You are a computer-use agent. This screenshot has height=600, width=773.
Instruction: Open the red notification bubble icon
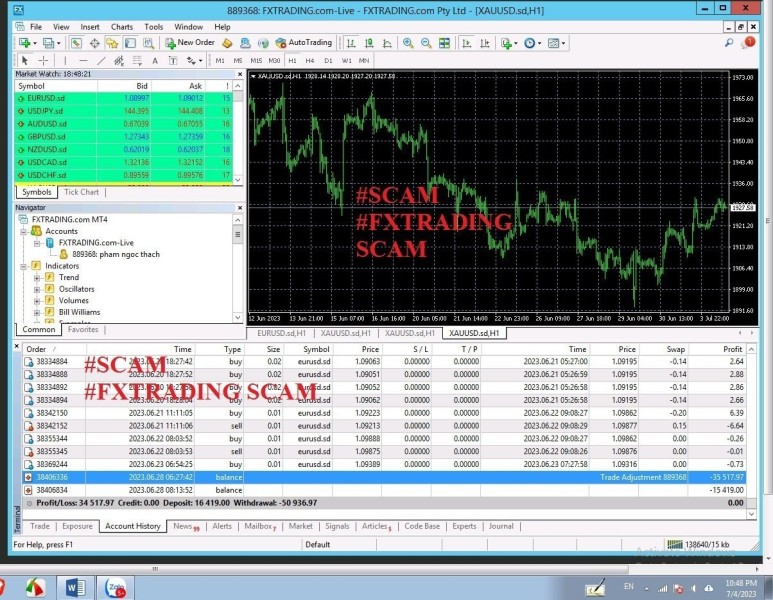[748, 42]
